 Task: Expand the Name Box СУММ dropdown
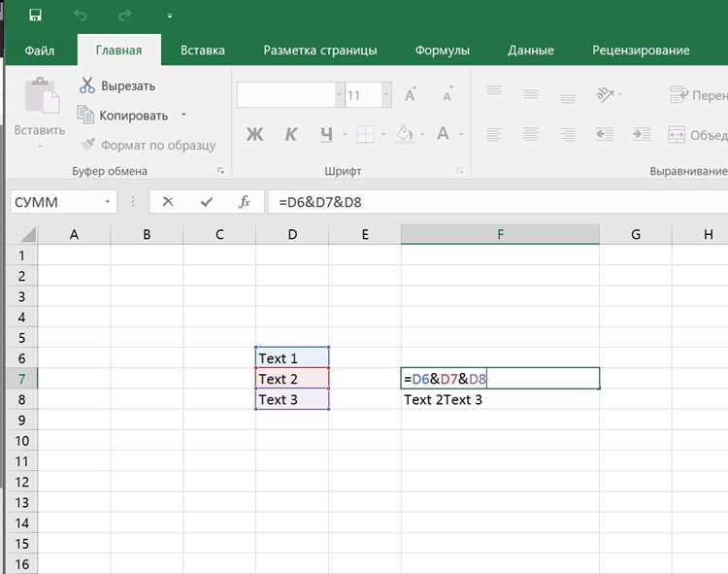tap(107, 202)
